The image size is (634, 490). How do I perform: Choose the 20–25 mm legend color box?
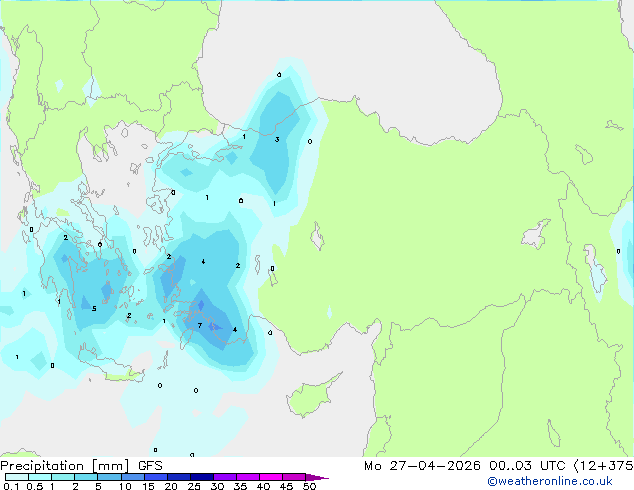178,477
